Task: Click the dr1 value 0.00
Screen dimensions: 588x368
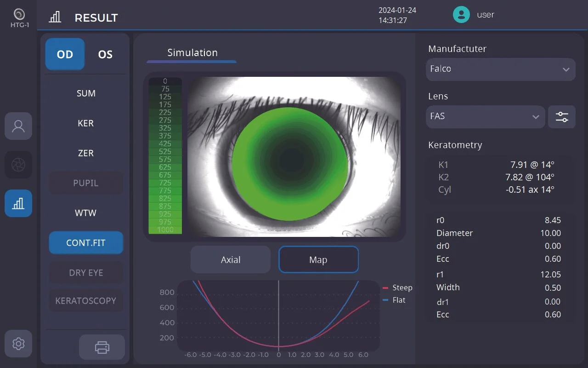Action: point(553,302)
